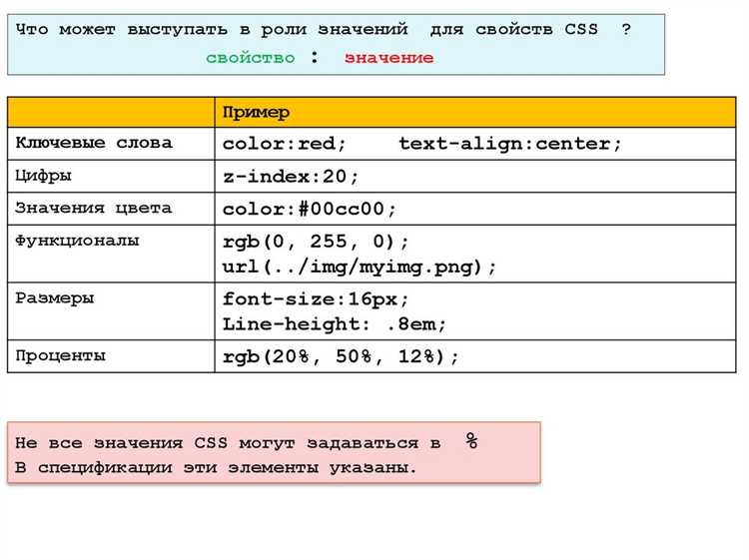Click the pink note starting "Не все значения CSS"
This screenshot has width=749, height=560.
273,454
